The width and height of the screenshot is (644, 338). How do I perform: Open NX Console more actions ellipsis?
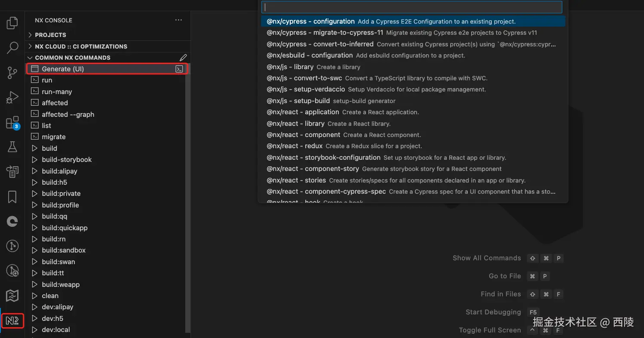pyautogui.click(x=178, y=20)
